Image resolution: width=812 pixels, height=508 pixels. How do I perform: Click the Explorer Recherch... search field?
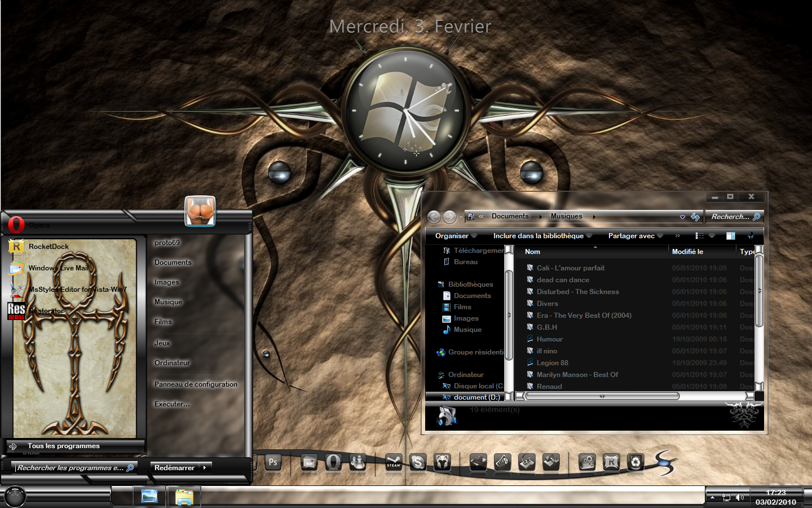[735, 217]
